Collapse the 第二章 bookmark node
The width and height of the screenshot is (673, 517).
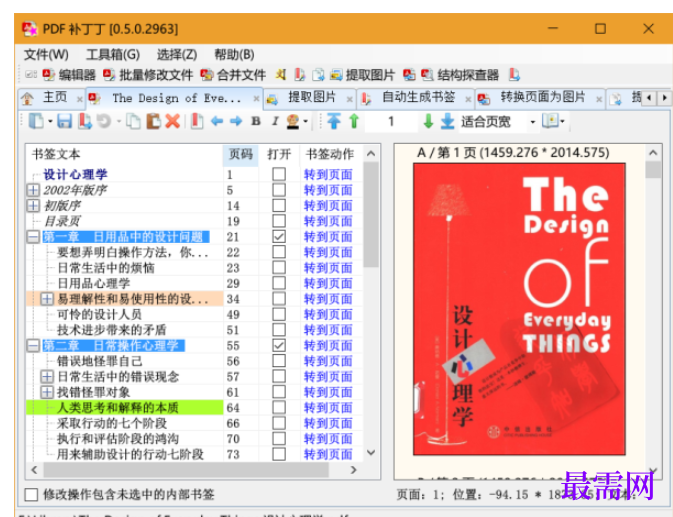click(33, 345)
